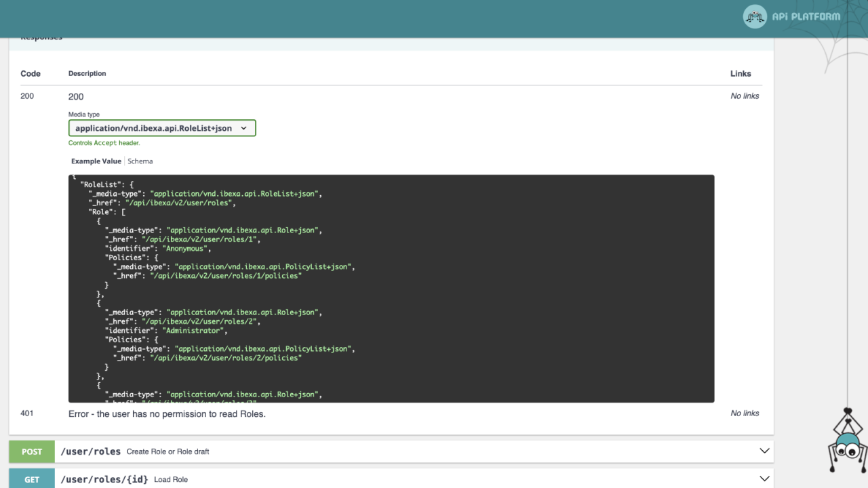
Task: Open the RoleList+json media type dropdown
Action: click(x=162, y=128)
